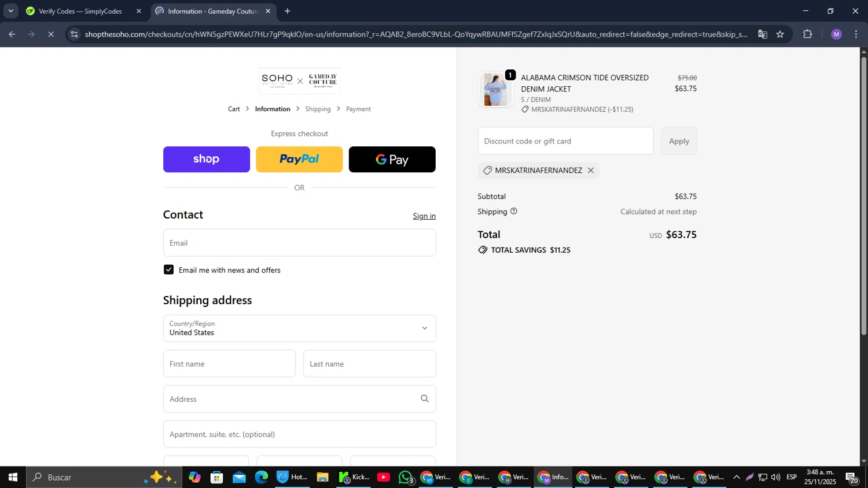Click the Discount code or gift card field

(x=565, y=141)
